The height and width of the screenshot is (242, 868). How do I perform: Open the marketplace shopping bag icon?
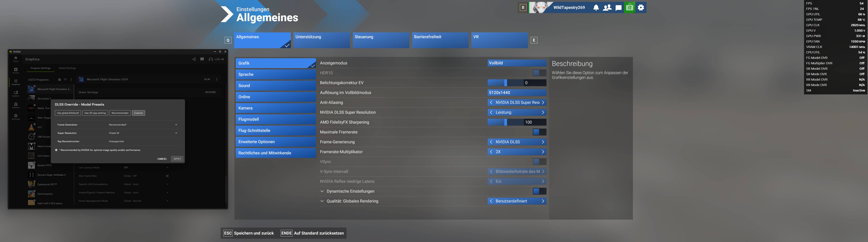coord(630,7)
